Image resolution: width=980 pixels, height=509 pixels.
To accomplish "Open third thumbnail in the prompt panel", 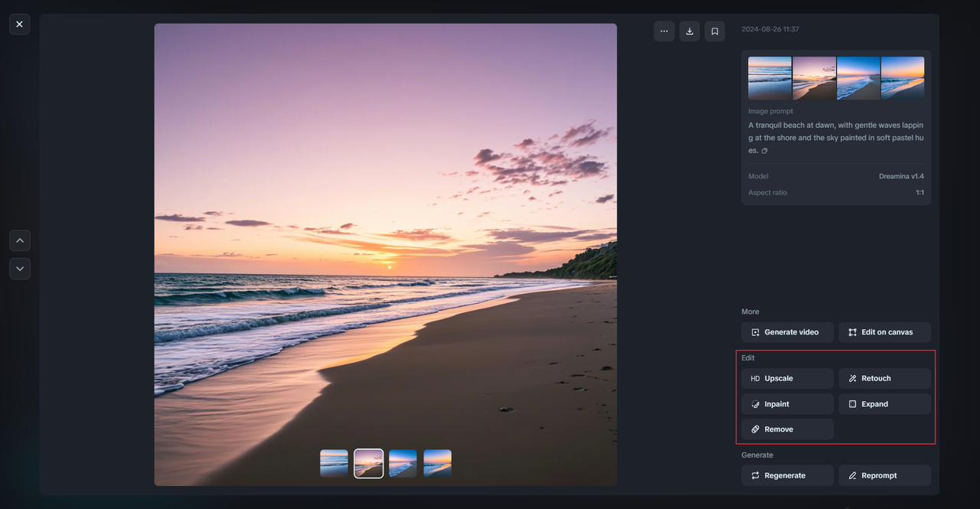I will (x=858, y=78).
